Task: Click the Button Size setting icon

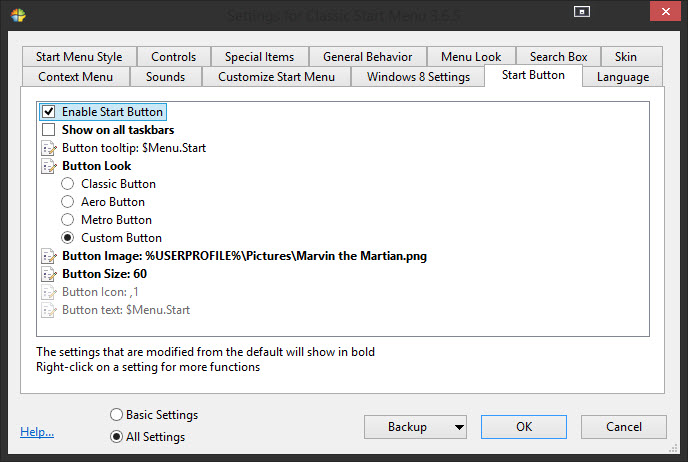Action: [x=49, y=274]
